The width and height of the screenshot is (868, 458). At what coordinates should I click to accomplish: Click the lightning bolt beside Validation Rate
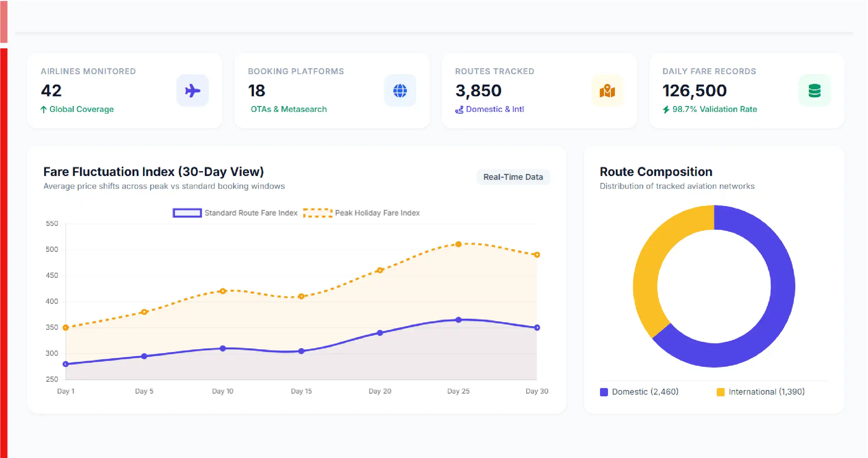click(x=666, y=109)
